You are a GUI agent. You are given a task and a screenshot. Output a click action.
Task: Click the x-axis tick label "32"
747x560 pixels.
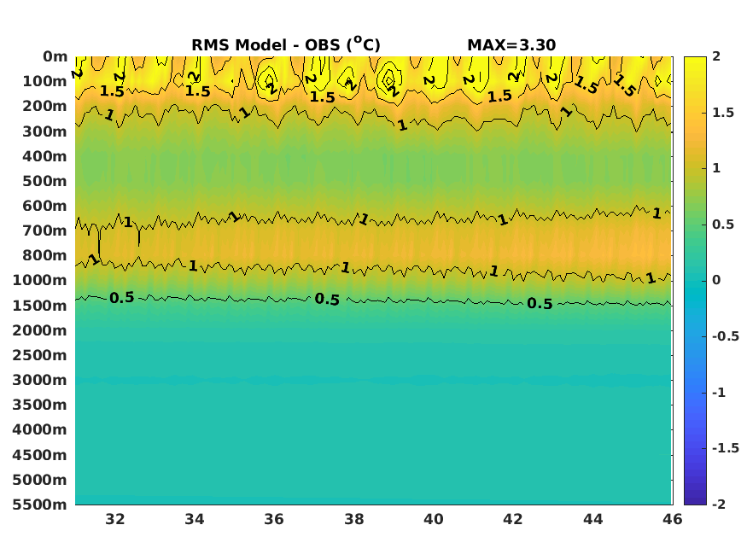(x=114, y=519)
